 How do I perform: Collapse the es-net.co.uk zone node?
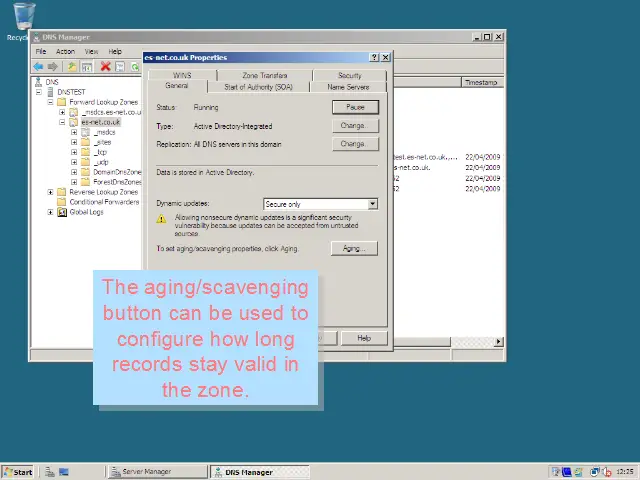pos(62,122)
